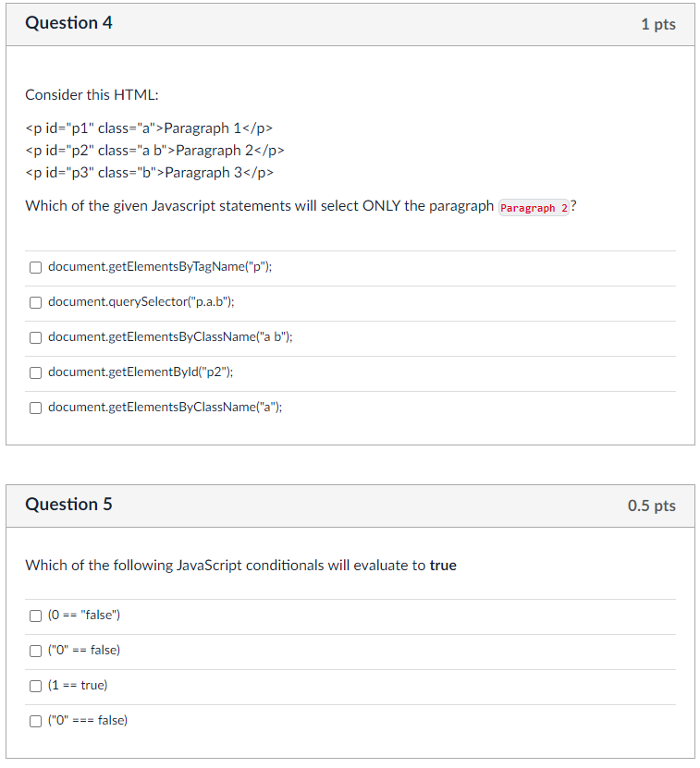Click the p id="p2" HTML code line
700x768 pixels.
coord(155,151)
